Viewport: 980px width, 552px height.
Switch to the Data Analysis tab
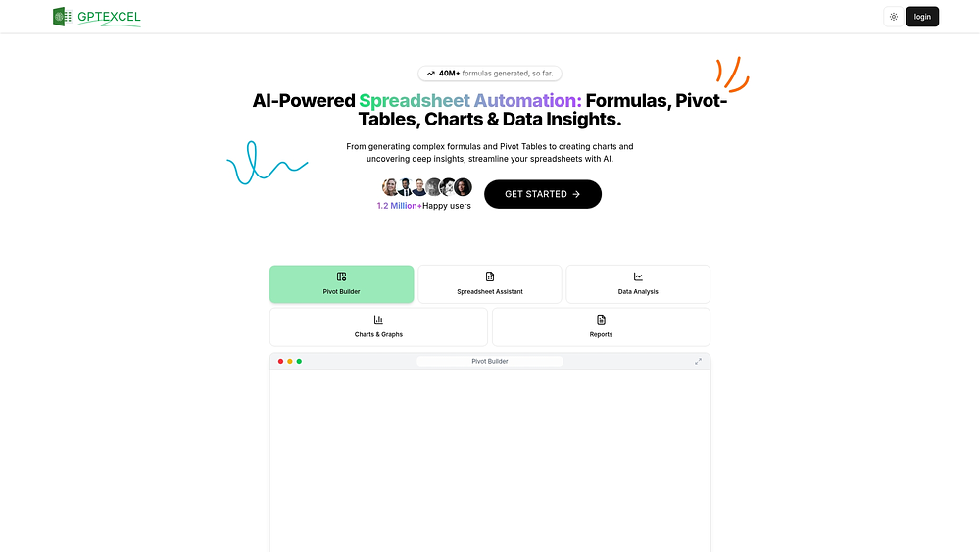[x=638, y=284]
